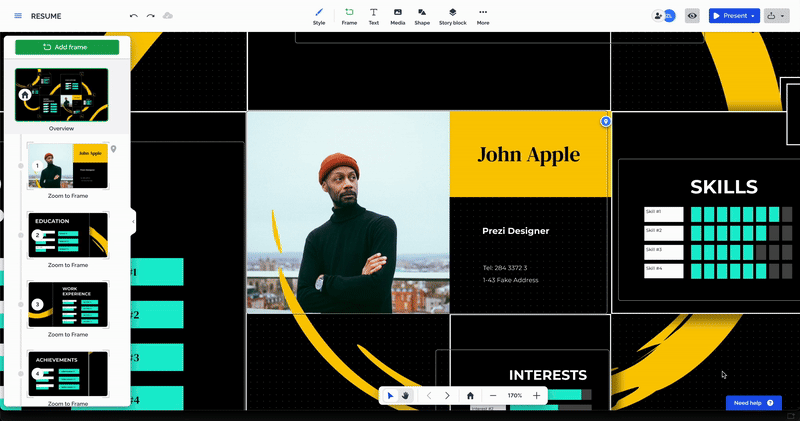The height and width of the screenshot is (421, 800).
Task: Open the Frame tool in toolbar
Action: pyautogui.click(x=349, y=16)
